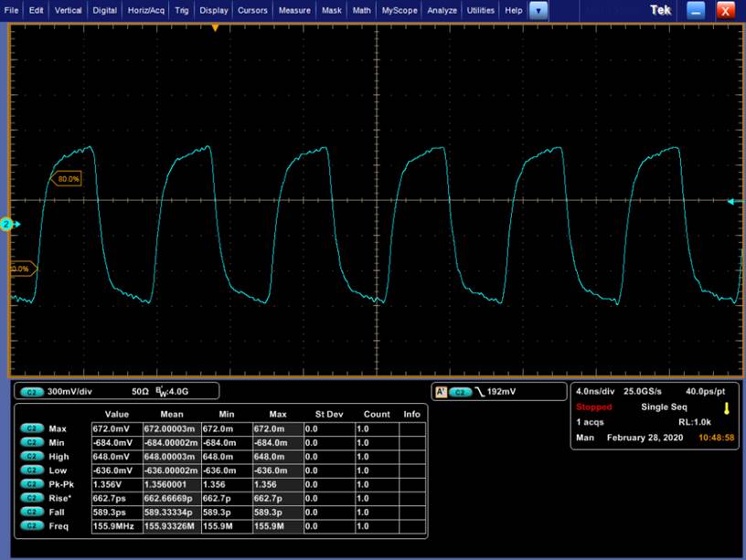Click the C2 badge on the Max row
746x560 pixels.
pos(31,428)
